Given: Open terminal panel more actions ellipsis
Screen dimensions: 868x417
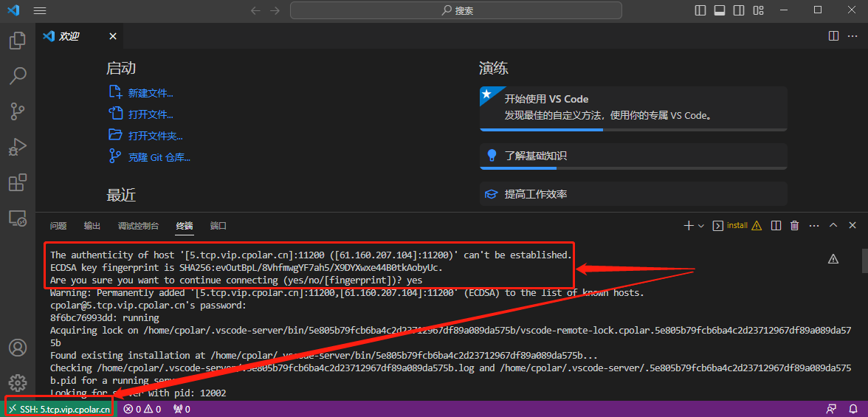Looking at the screenshot, I should tap(813, 225).
